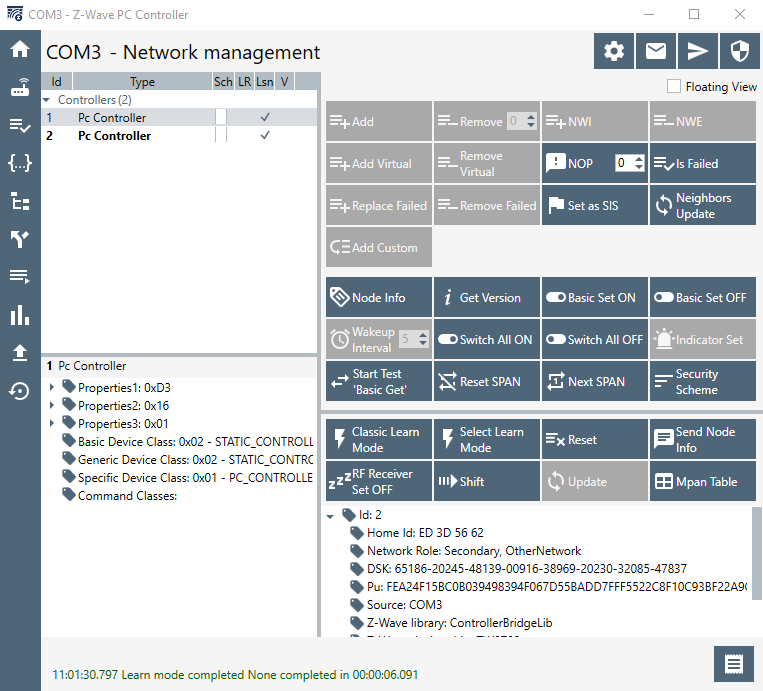Click Next SPAN
Screen dimensions: 763x691
595,381
